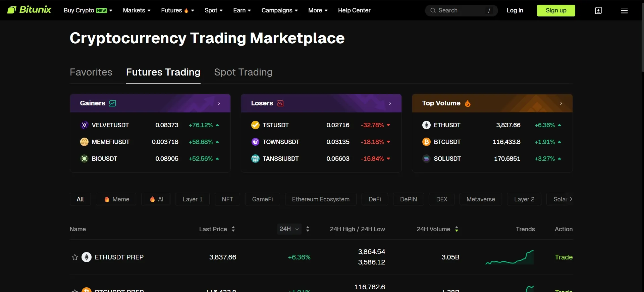
Task: Click the Futures flame icon in navbar
Action: tap(186, 10)
